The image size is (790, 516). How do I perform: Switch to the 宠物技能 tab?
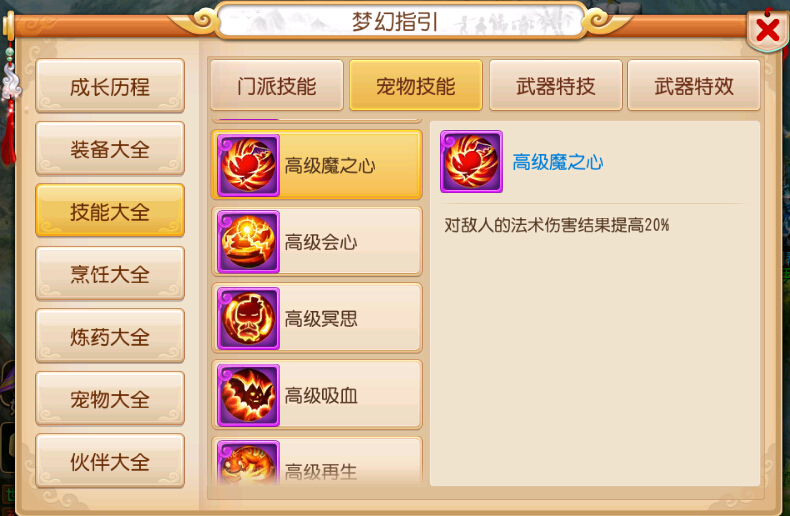tap(416, 85)
